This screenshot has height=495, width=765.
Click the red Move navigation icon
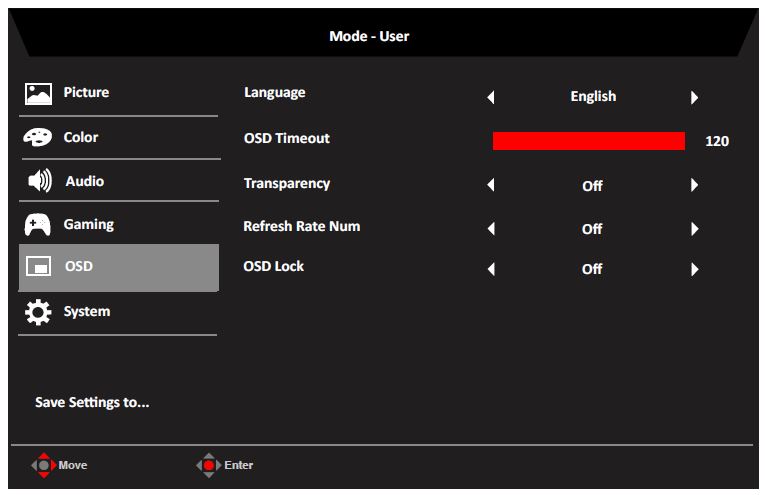[x=45, y=465]
